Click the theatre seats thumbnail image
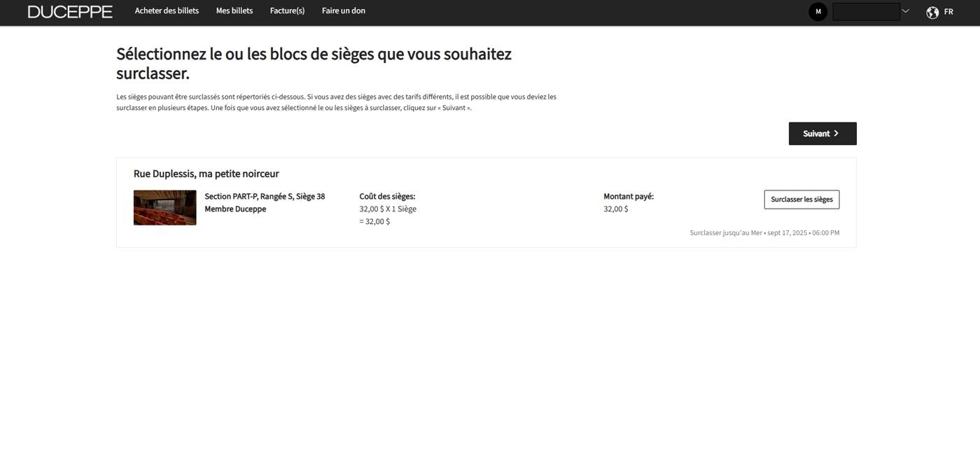Viewport: 980px width, 453px height. (164, 208)
